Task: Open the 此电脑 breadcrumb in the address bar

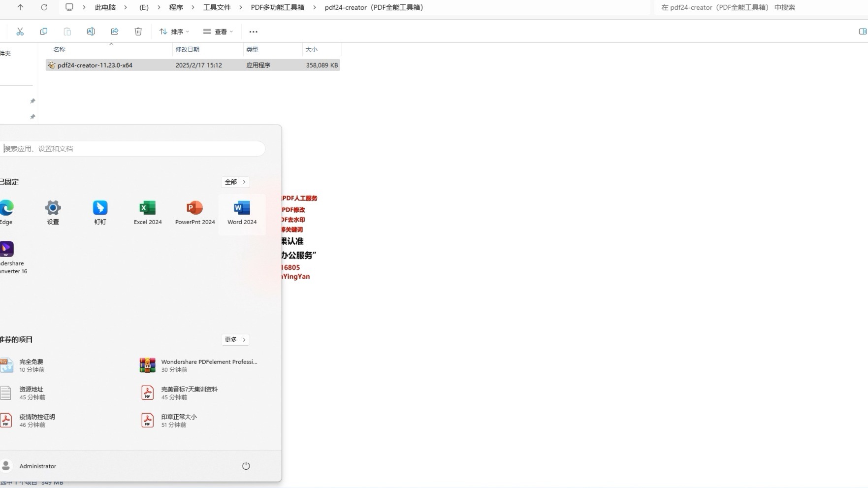Action: [104, 7]
